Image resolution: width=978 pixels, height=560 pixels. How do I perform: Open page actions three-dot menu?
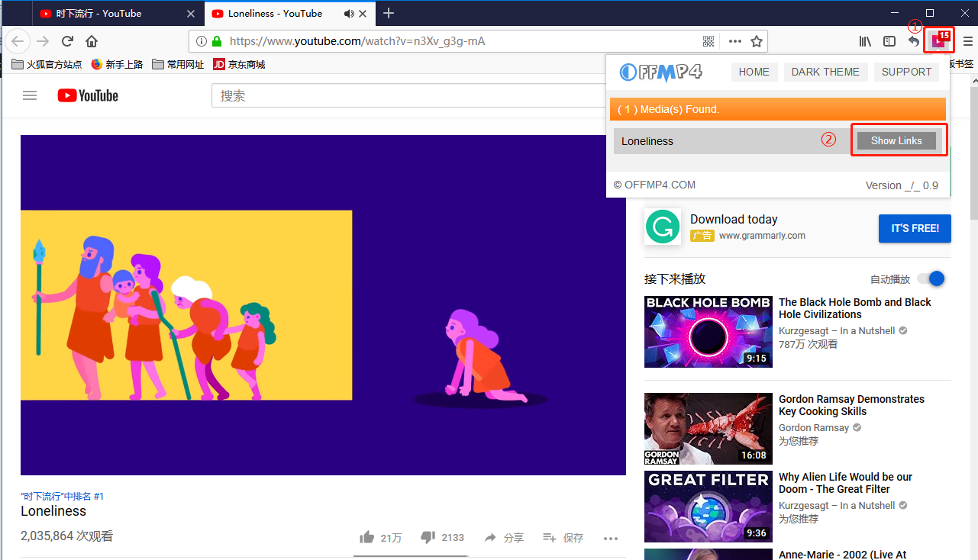pos(734,41)
